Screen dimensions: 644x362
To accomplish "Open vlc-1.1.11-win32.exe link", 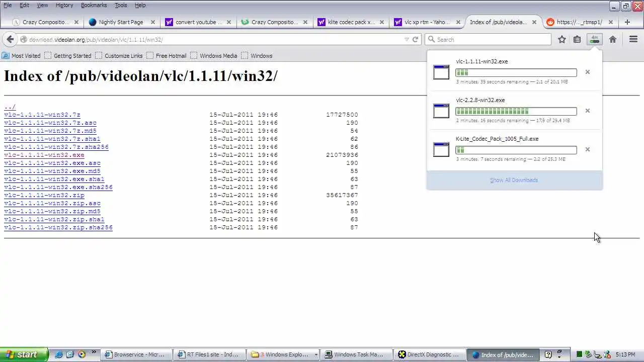I will 44,155.
